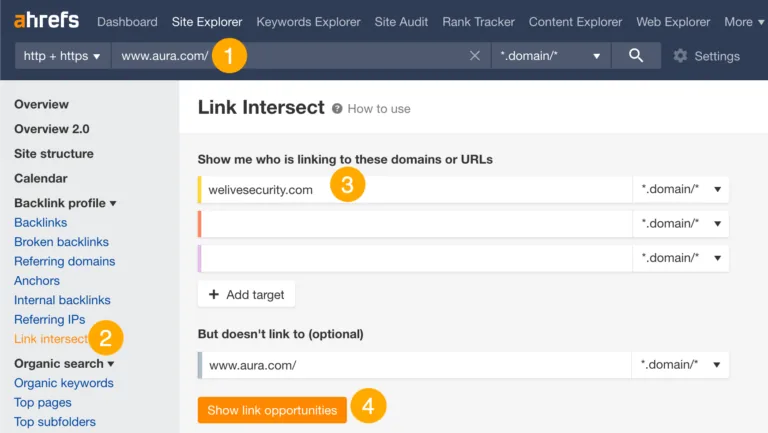This screenshot has height=433, width=768.
Task: Select Site Explorer in top navigation
Action: [207, 22]
